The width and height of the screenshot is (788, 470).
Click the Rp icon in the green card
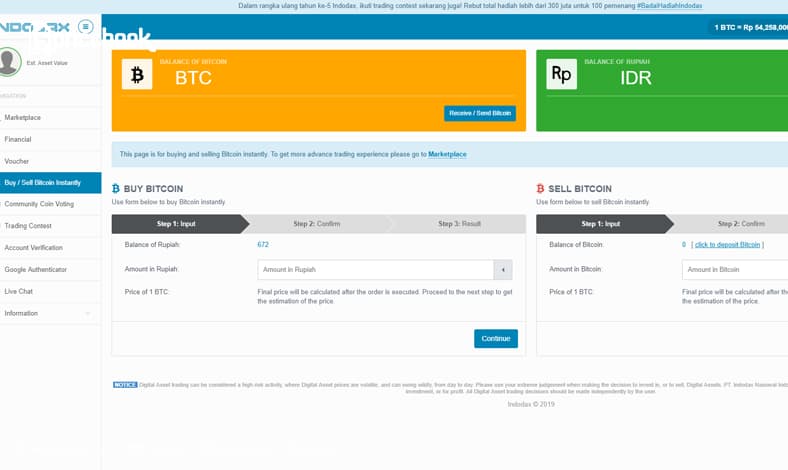click(561, 74)
